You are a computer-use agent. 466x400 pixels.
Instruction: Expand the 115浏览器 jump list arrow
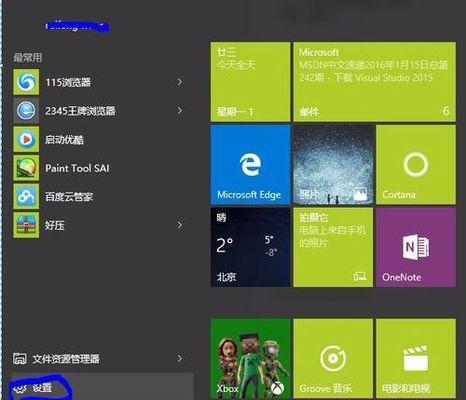[x=180, y=82]
